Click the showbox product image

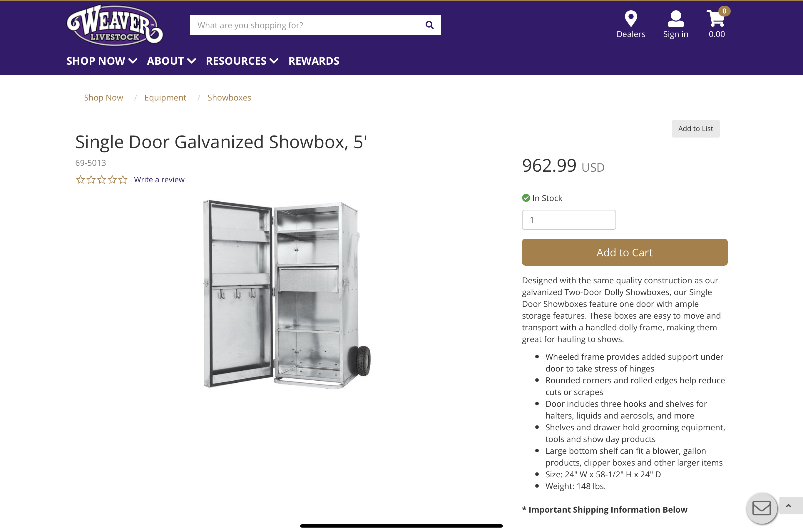tap(287, 294)
